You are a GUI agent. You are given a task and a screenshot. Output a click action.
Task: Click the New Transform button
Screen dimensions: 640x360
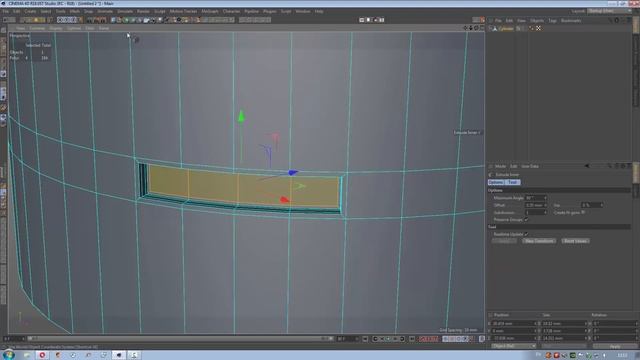coord(539,241)
